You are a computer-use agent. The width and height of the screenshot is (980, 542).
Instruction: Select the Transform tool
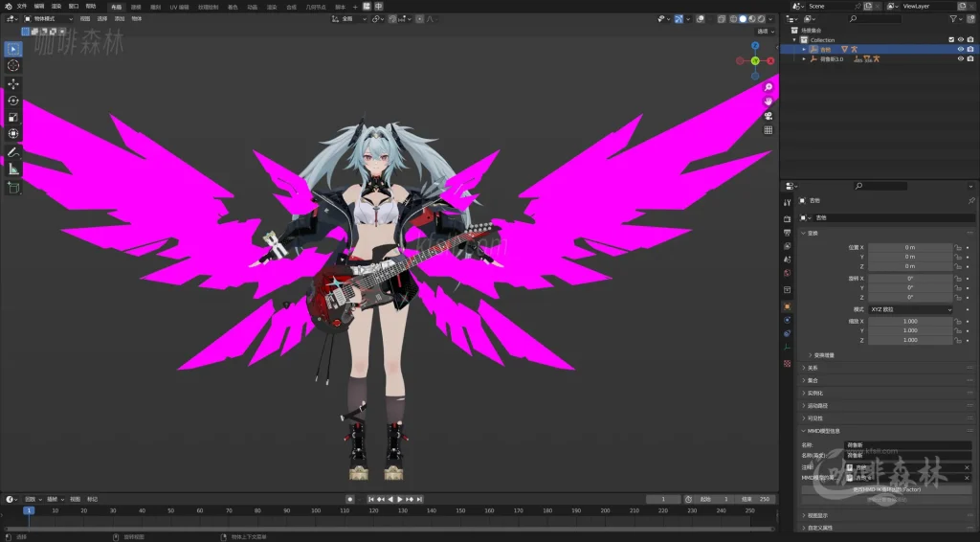(13, 134)
